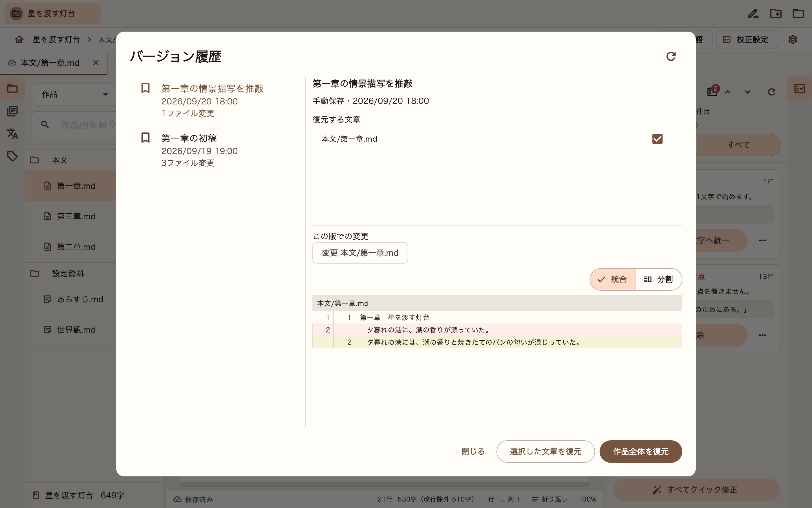
Task: Click the 変更 本文/第一章.md chip
Action: (360, 253)
